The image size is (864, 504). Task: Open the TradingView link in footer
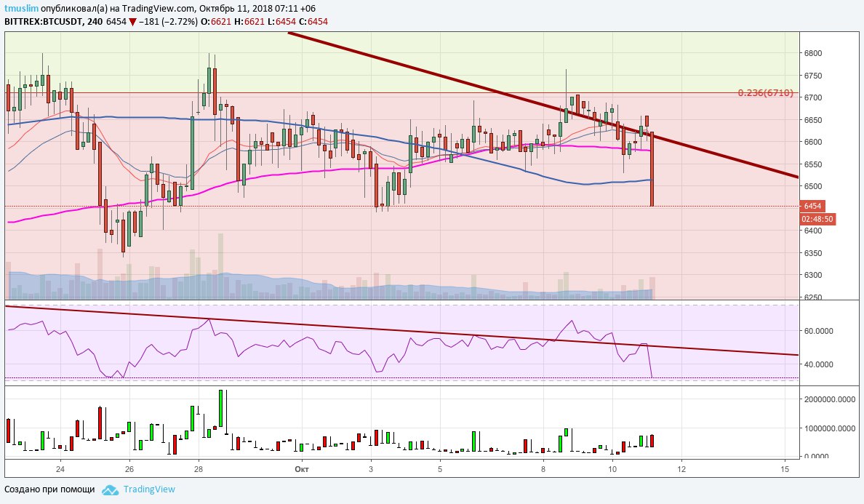click(x=149, y=489)
